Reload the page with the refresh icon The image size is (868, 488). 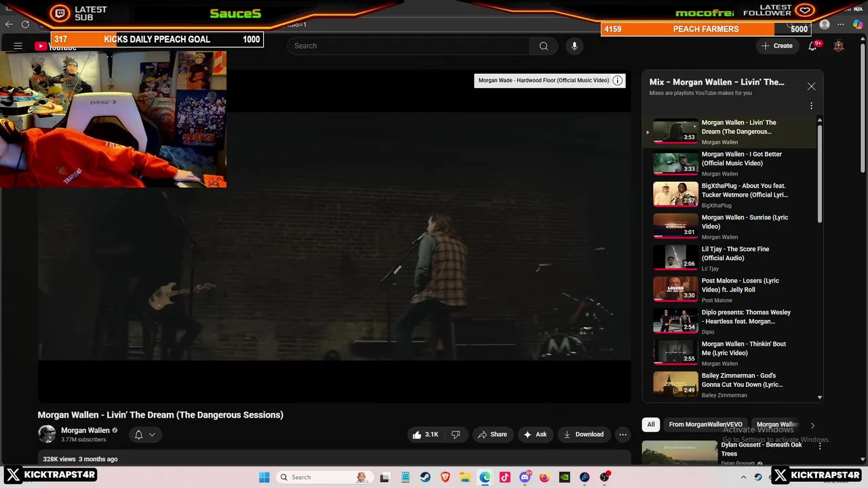pyautogui.click(x=25, y=24)
